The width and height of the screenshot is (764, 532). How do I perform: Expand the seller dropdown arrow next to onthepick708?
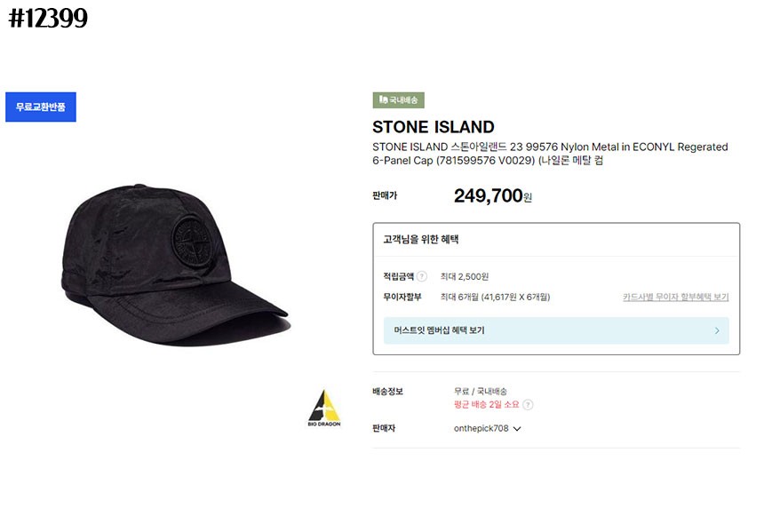click(517, 429)
